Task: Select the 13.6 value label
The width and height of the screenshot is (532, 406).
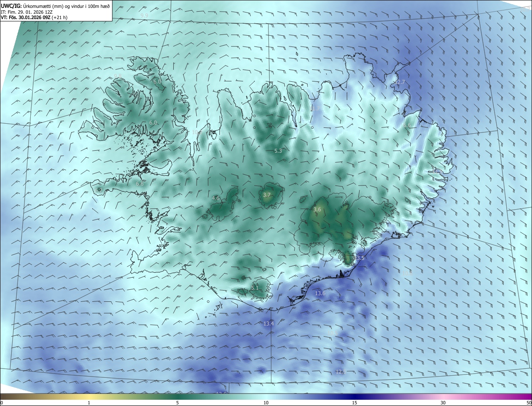Action: point(320,293)
